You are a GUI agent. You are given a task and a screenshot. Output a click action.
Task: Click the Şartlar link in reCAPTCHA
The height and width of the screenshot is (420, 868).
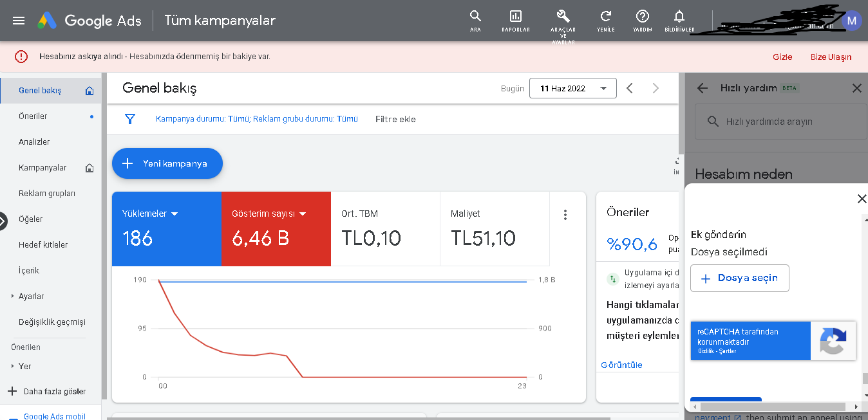(728, 351)
